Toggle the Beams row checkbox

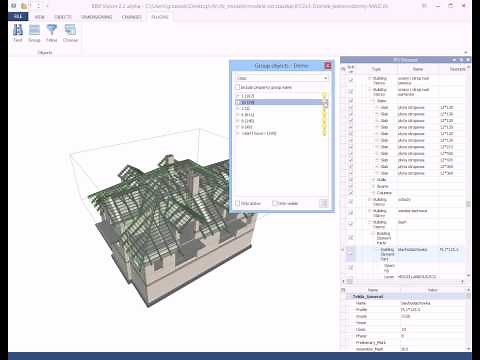click(x=350, y=187)
